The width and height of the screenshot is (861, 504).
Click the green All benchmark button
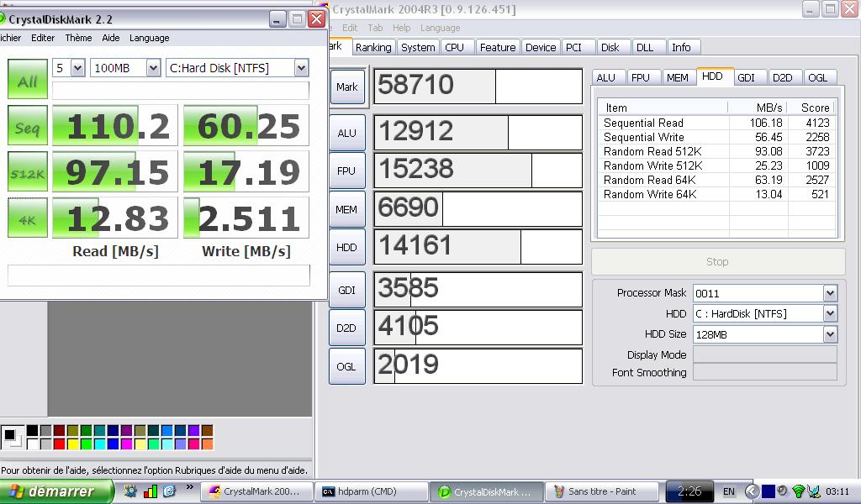28,80
